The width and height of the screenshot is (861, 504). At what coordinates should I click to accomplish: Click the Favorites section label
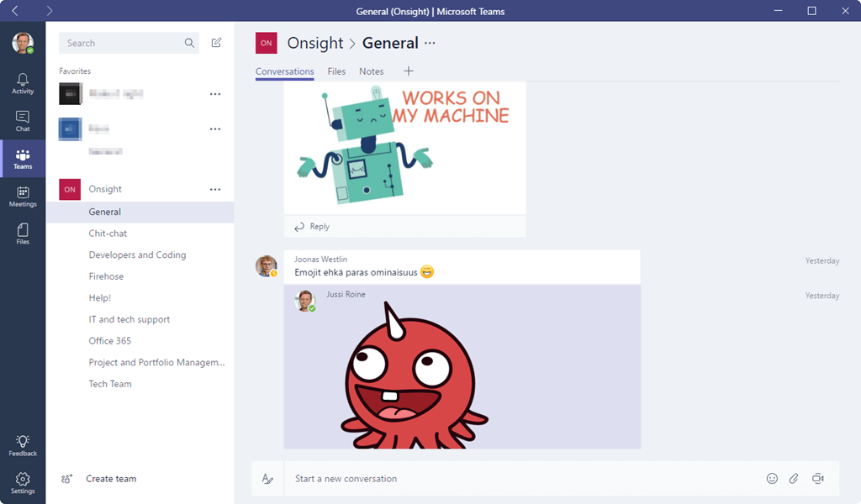click(x=75, y=71)
